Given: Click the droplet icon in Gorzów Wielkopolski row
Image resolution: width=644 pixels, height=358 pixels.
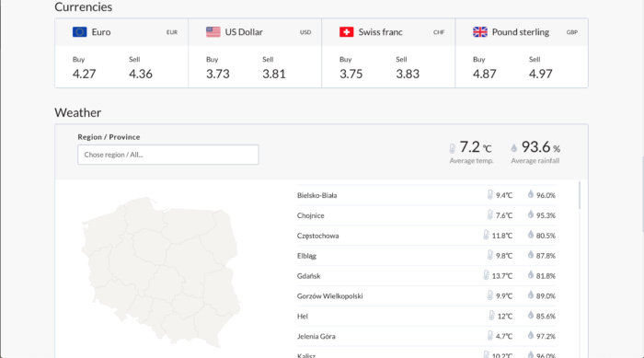Looking at the screenshot, I should pyautogui.click(x=531, y=294).
